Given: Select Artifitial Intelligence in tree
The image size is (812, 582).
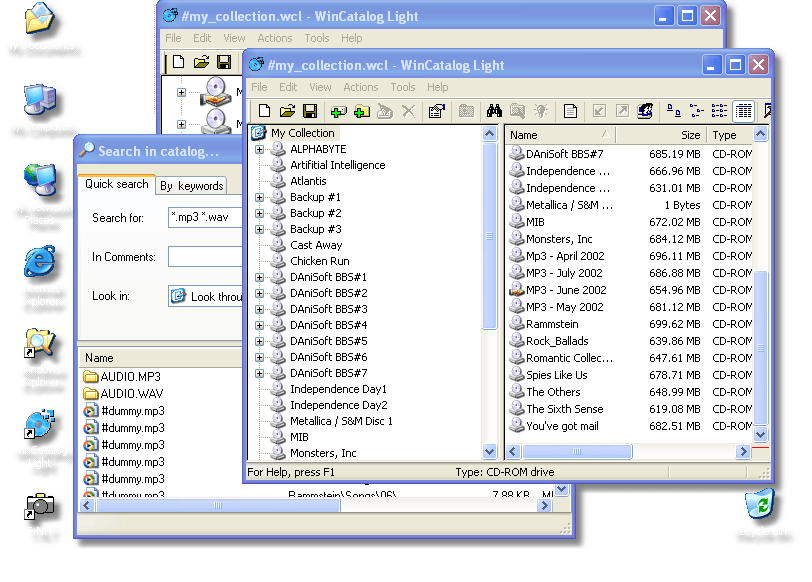Looking at the screenshot, I should 338,165.
